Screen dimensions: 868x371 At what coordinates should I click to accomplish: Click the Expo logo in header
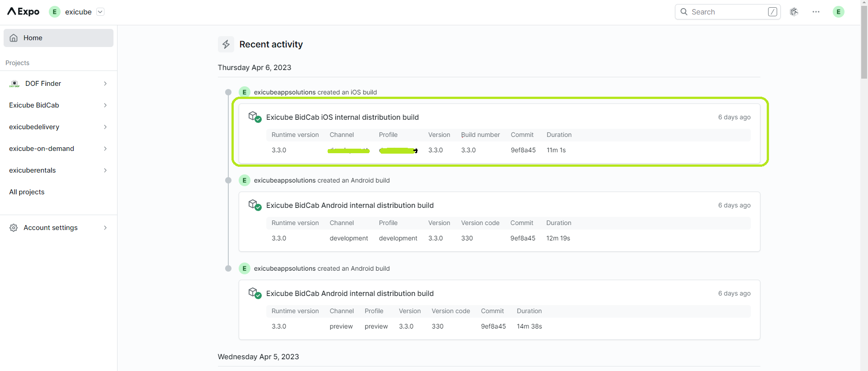24,12
